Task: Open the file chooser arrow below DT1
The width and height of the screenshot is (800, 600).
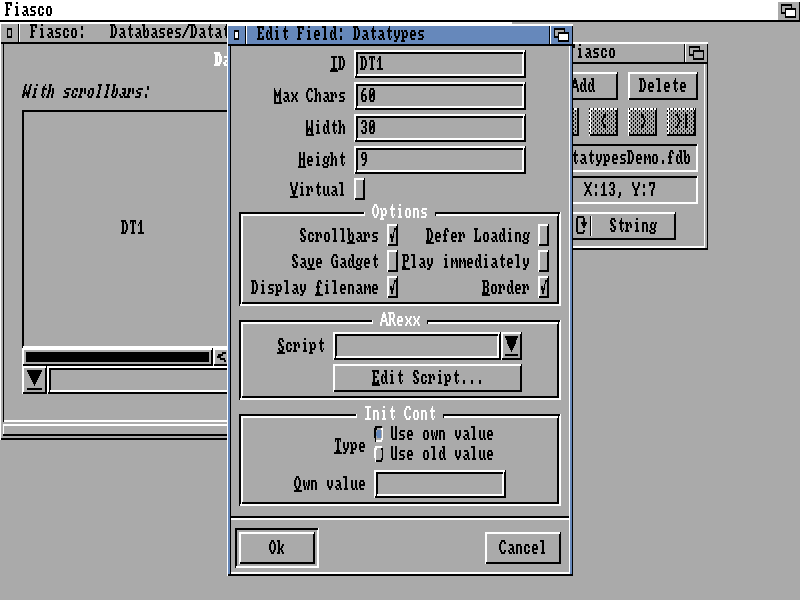Action: click(x=35, y=379)
